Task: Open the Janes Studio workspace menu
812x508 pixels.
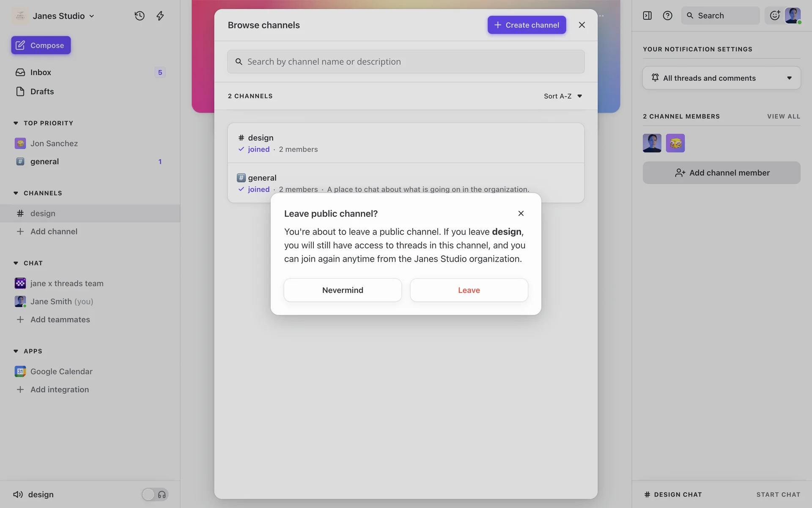Action: click(59, 16)
